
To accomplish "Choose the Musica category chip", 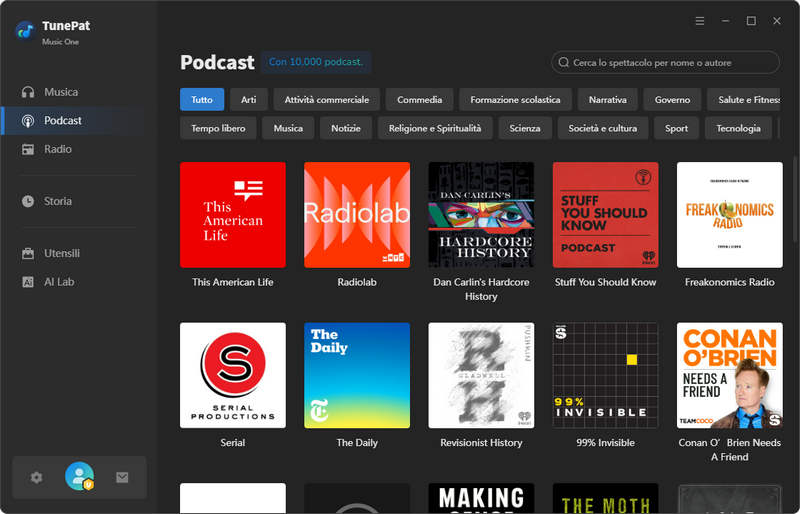I will click(288, 128).
